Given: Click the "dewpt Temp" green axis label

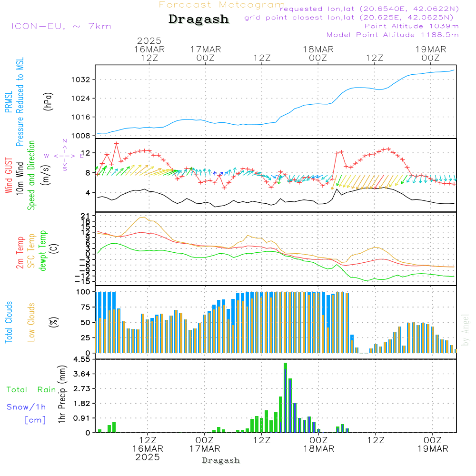Looking at the screenshot, I should [43, 251].
